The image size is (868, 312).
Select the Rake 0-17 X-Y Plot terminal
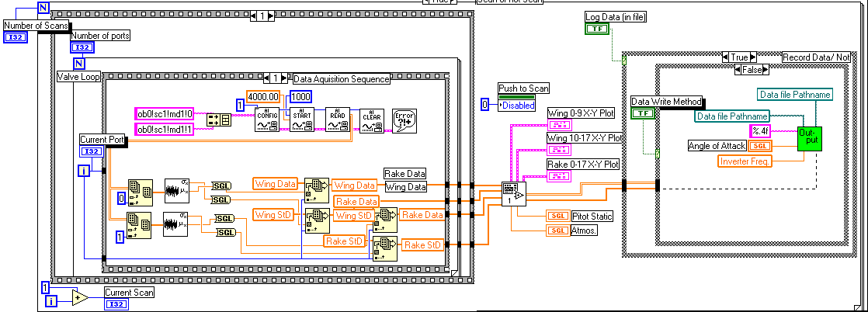point(560,176)
